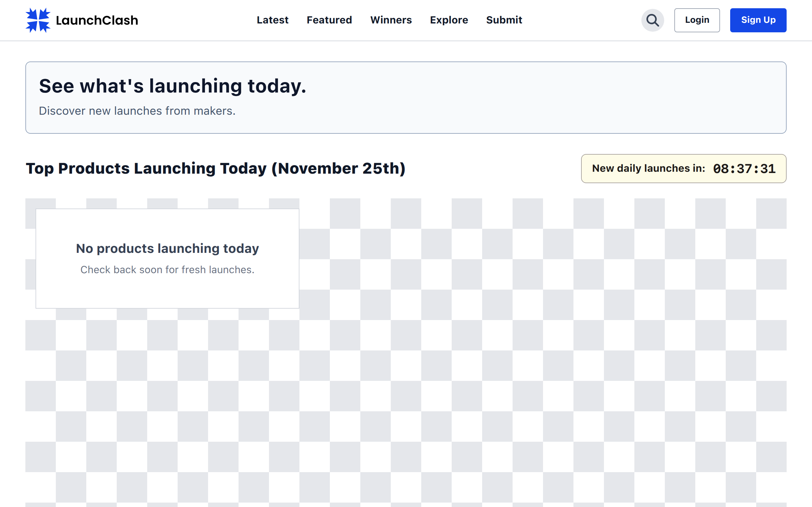Open search with the magnifier icon
This screenshot has width=812, height=507.
[652, 20]
